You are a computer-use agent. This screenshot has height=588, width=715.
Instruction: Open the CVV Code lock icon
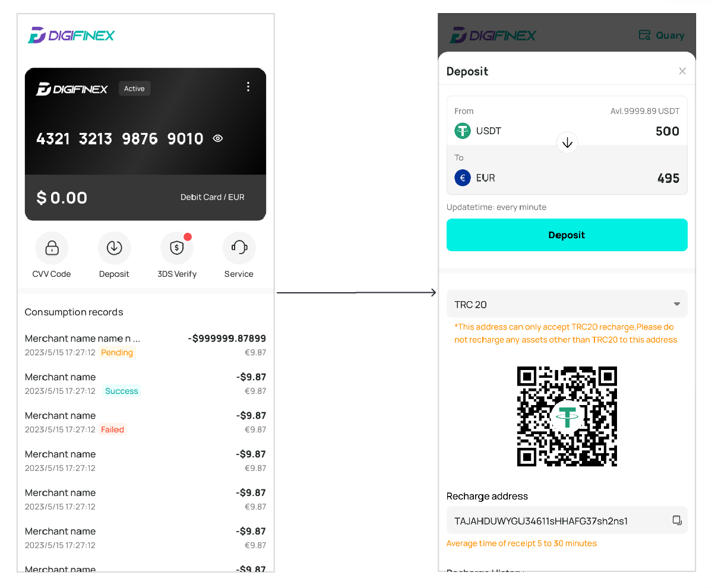tap(52, 248)
